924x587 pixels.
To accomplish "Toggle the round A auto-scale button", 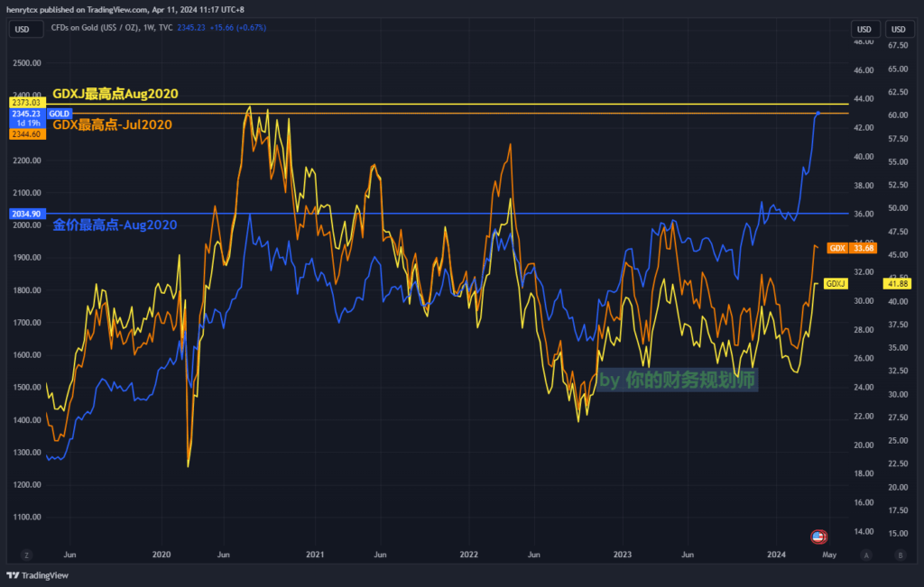I will pyautogui.click(x=865, y=555).
